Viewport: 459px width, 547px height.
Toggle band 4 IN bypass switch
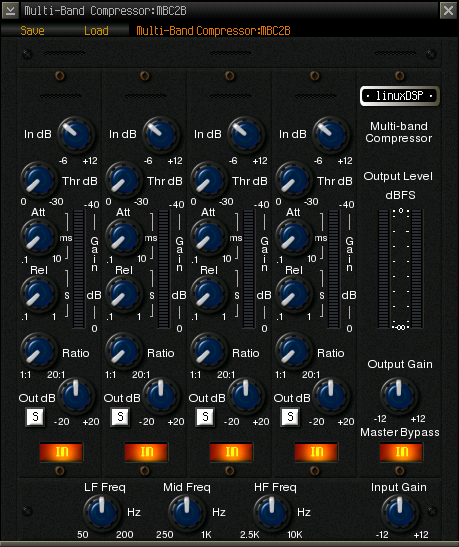(316, 452)
